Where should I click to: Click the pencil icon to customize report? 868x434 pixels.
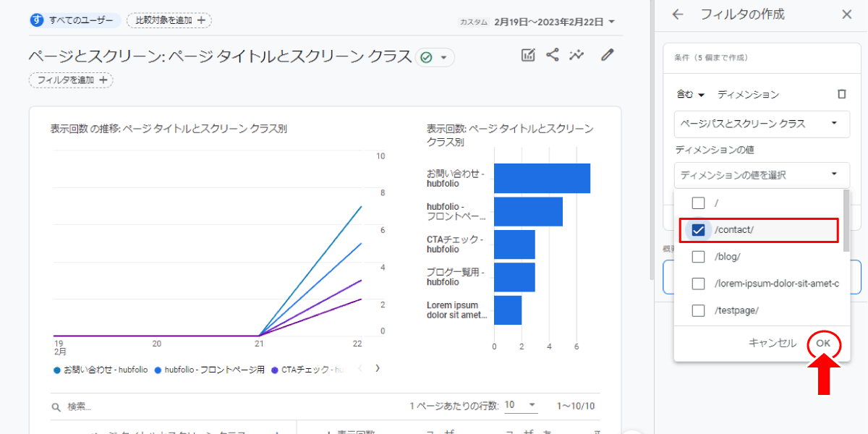pos(608,55)
